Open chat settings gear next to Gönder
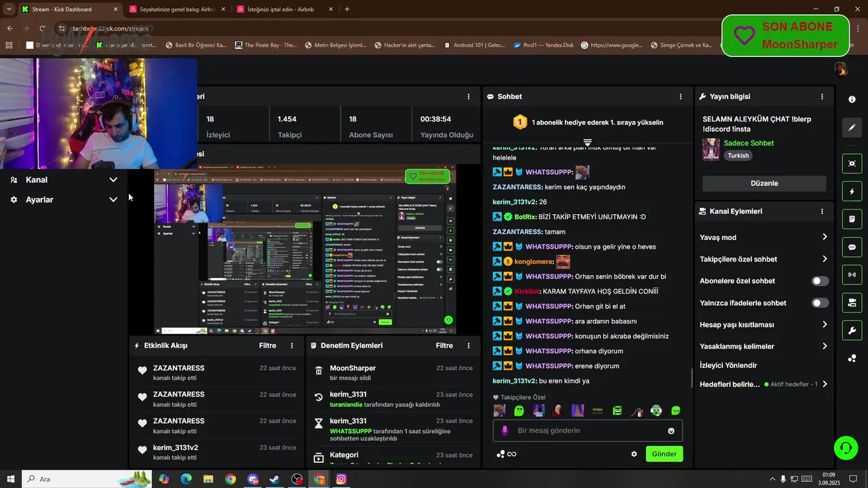 634,454
